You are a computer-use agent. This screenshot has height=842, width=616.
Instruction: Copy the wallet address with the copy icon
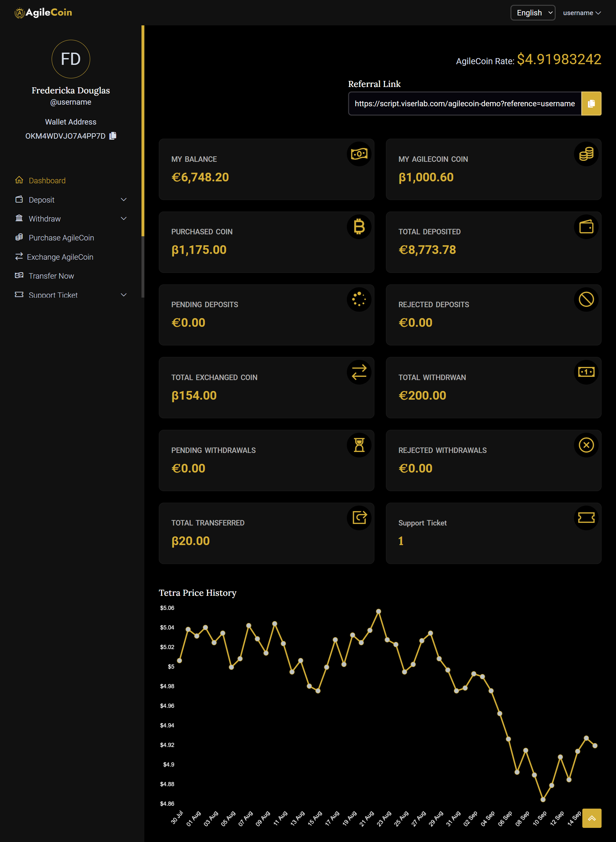pyautogui.click(x=113, y=136)
